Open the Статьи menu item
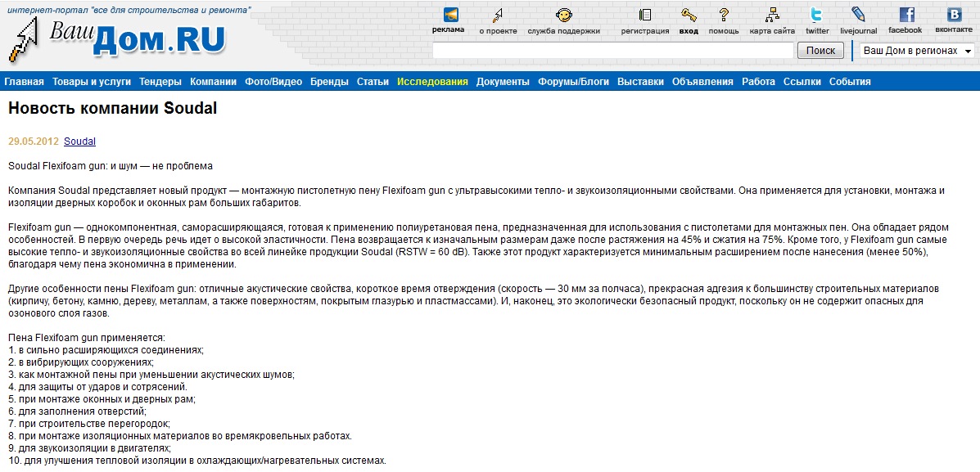 click(373, 82)
